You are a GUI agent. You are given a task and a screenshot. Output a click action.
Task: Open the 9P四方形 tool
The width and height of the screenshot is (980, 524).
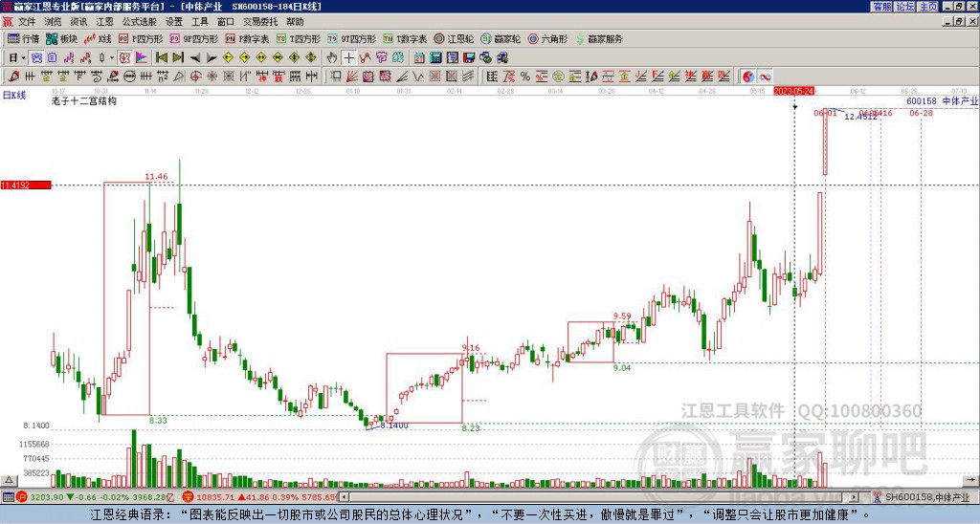point(193,38)
